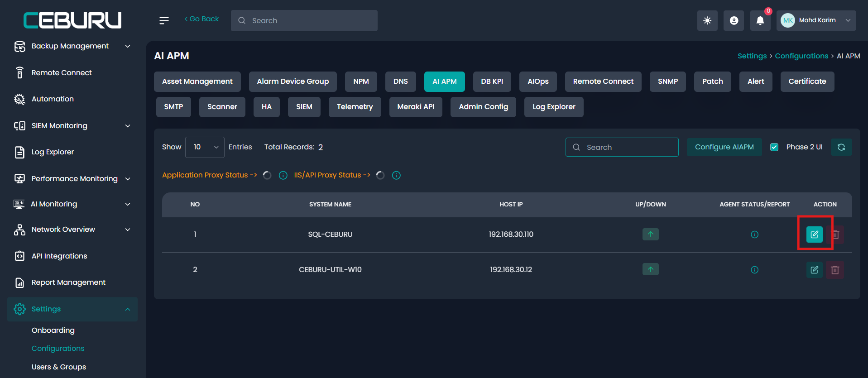Click the hamburger menu toggle icon
Viewport: 868px width, 378px height.
[164, 20]
